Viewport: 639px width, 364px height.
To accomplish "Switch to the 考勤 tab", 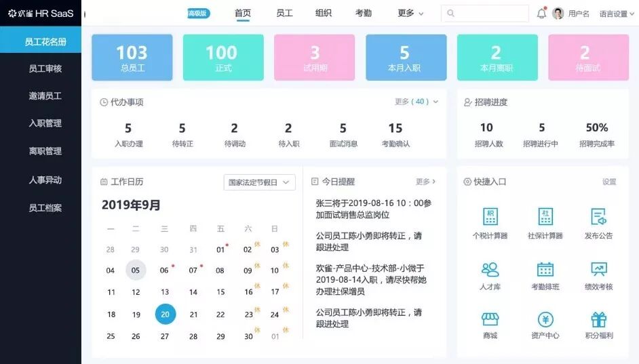I will click(363, 13).
